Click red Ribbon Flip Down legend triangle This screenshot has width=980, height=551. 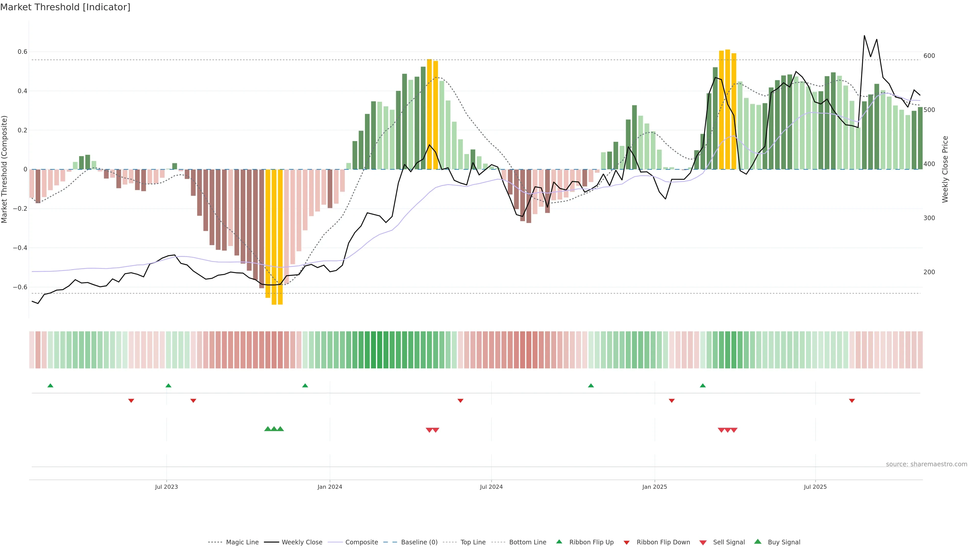[627, 543]
